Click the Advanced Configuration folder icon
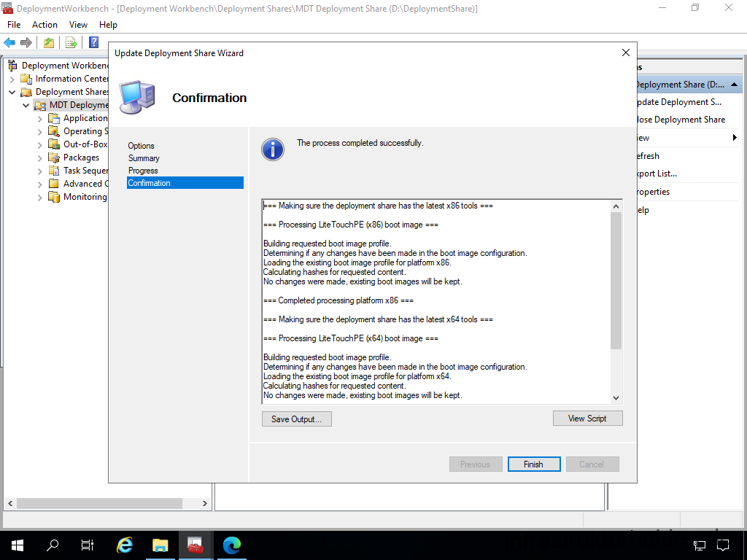 coord(54,184)
